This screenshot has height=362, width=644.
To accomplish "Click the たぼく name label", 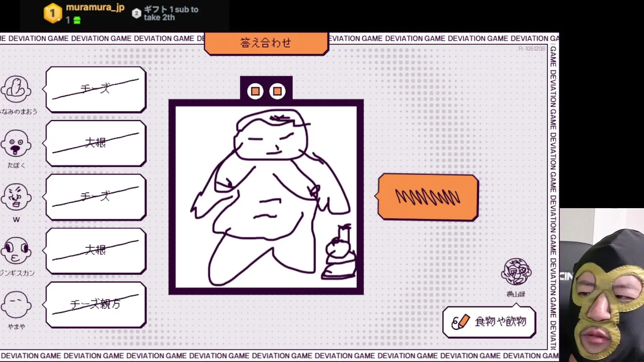I will (x=16, y=165).
